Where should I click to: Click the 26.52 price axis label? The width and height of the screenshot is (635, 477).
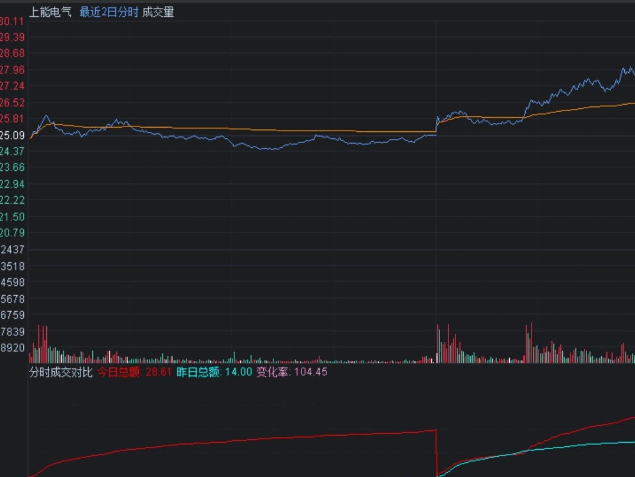(12, 102)
